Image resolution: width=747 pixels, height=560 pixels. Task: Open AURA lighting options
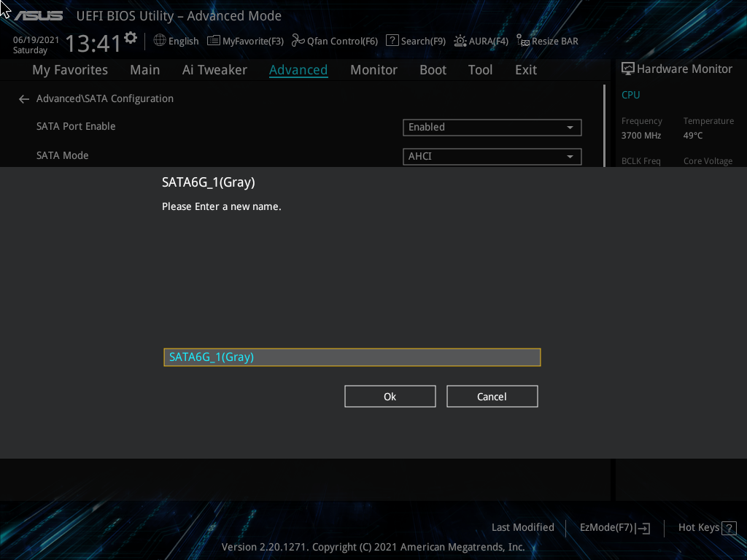481,41
